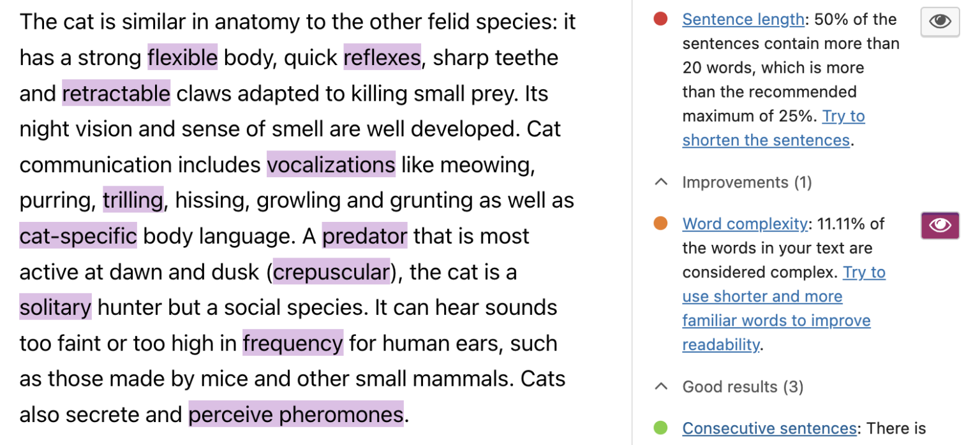Select the highlighted word vocalizations
This screenshot has width=980, height=445.
(x=330, y=164)
